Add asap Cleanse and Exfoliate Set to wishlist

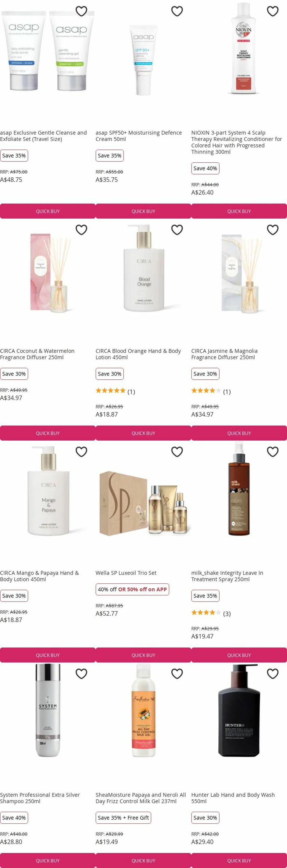[x=81, y=11]
